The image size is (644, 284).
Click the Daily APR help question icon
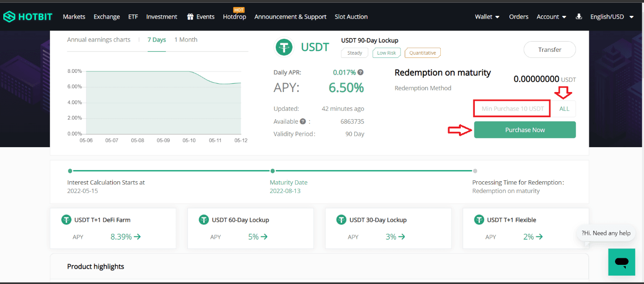coord(360,72)
